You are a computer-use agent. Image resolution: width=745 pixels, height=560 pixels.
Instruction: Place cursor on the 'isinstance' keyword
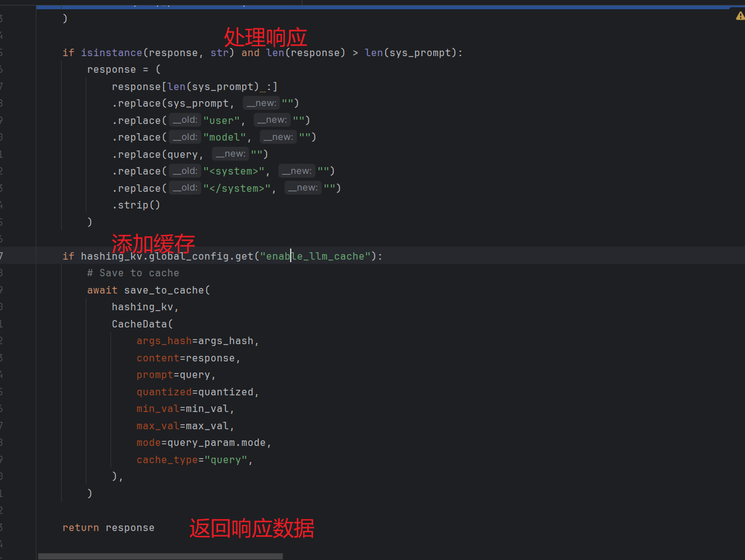112,53
